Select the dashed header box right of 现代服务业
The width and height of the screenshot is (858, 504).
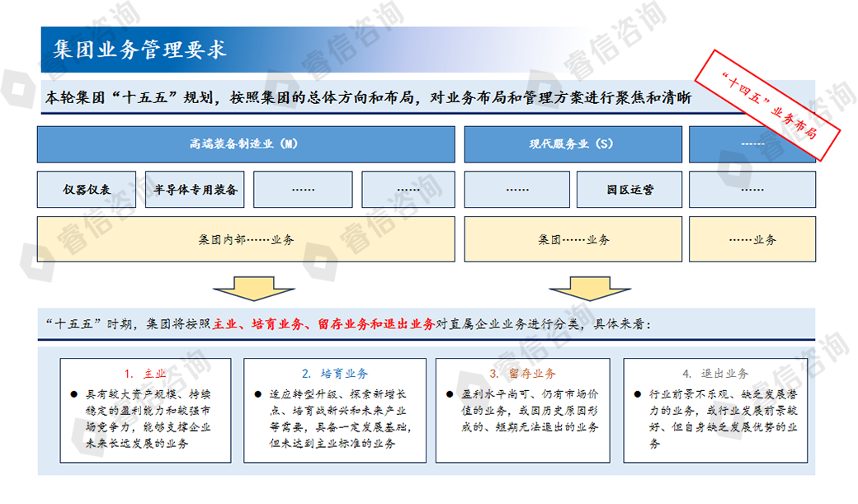[x=752, y=144]
